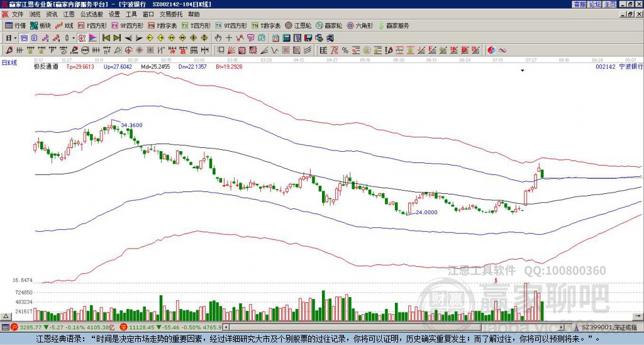
Task: Open the 交易委托 menu
Action: coord(171,14)
